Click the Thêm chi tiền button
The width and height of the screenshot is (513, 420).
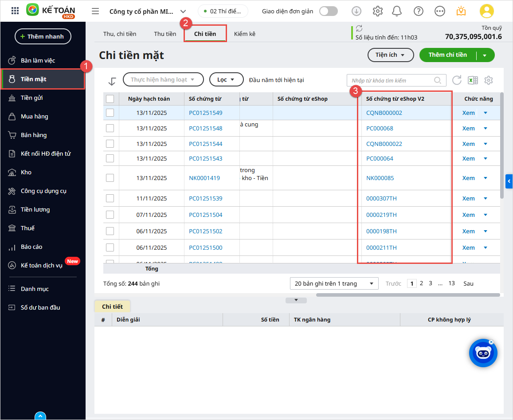pyautogui.click(x=447, y=55)
